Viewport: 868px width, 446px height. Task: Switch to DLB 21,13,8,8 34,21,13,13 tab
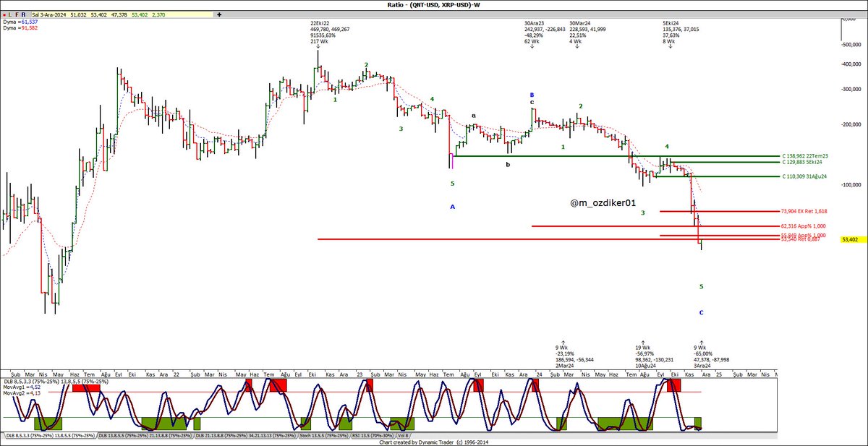tap(246, 436)
